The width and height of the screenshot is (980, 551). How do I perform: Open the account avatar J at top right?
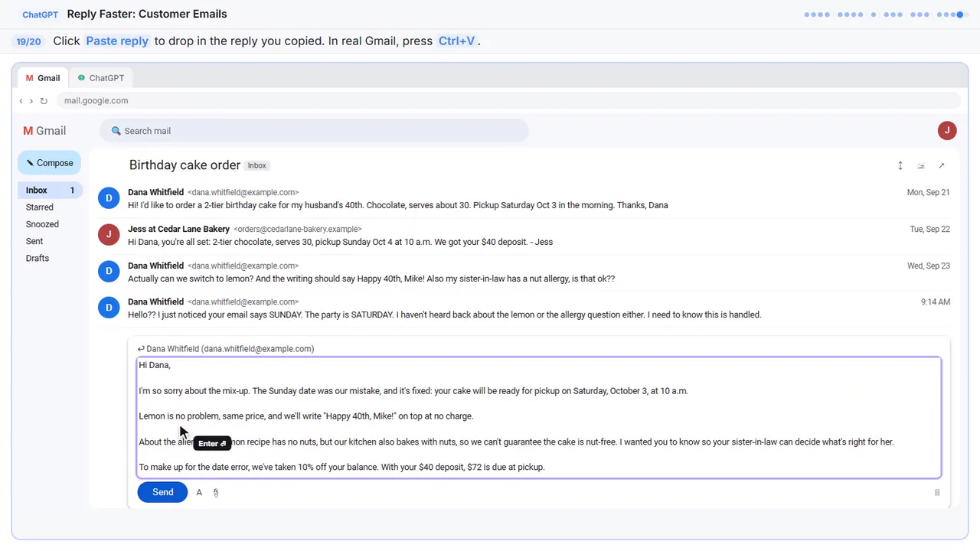(x=947, y=130)
